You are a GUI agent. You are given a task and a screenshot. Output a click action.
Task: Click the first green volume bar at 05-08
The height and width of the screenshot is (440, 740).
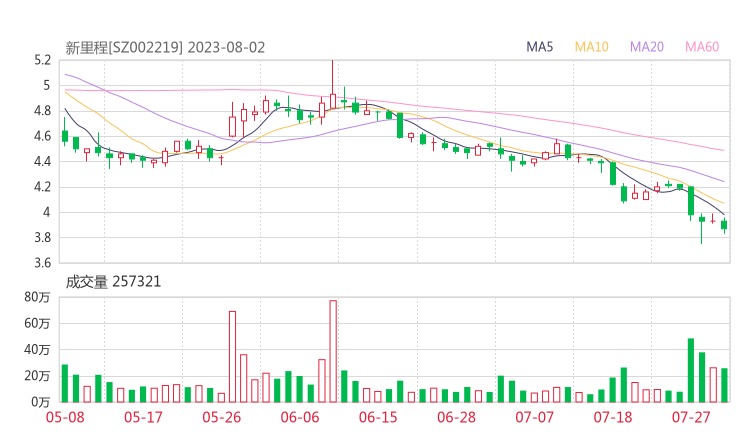tap(65, 383)
